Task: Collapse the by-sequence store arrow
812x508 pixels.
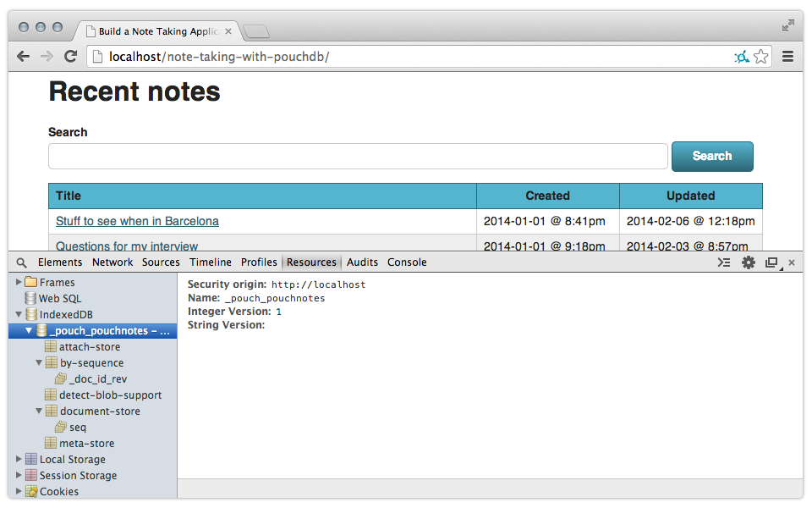Action: pos(39,362)
